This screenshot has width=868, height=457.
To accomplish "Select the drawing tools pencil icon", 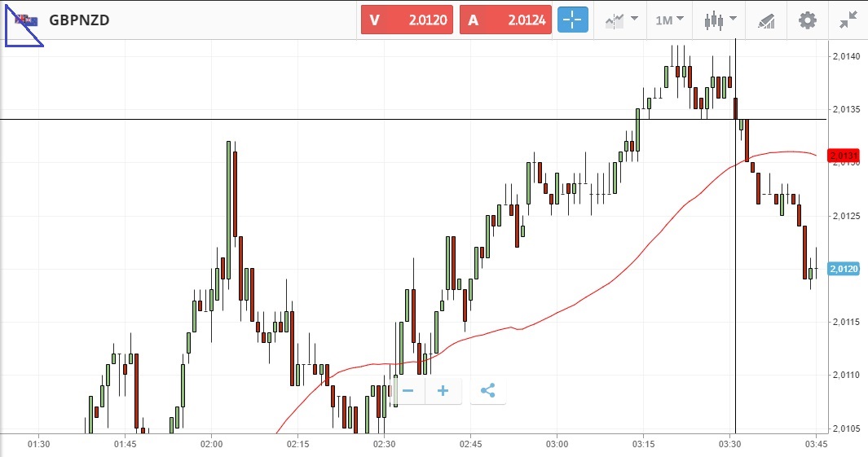I will click(766, 20).
